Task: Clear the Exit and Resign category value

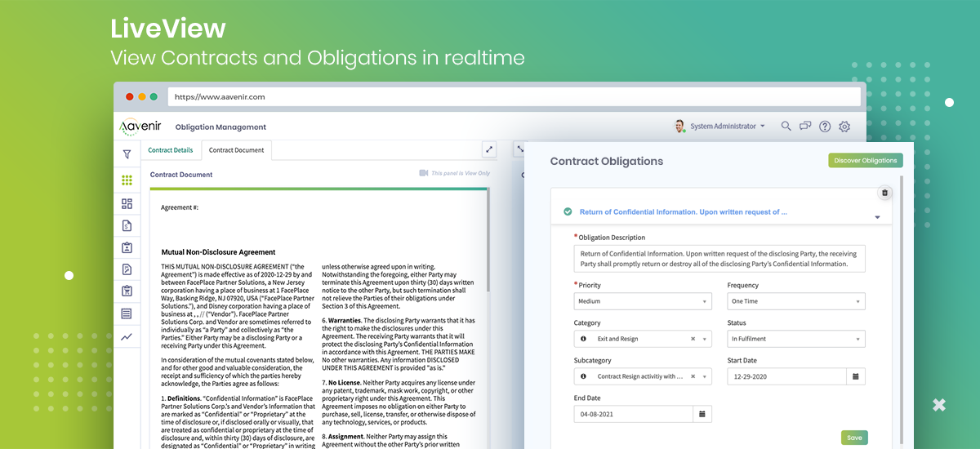Action: coord(693,339)
